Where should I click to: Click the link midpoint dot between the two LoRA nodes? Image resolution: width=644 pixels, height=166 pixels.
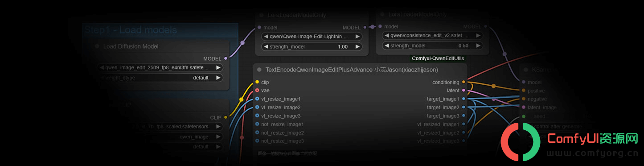(373, 27)
